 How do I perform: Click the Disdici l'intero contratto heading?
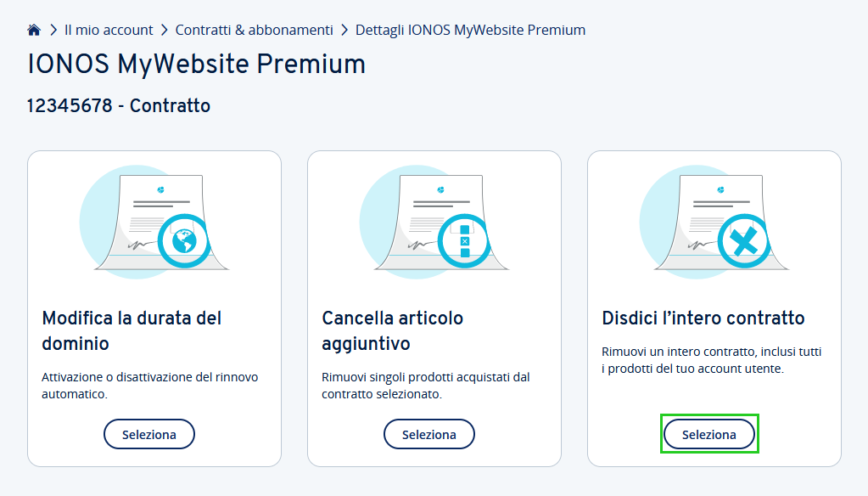coord(703,318)
